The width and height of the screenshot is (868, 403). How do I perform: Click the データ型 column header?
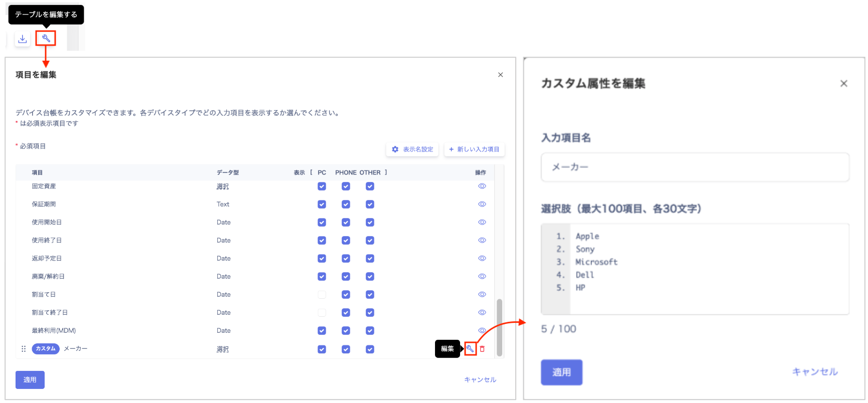[228, 172]
